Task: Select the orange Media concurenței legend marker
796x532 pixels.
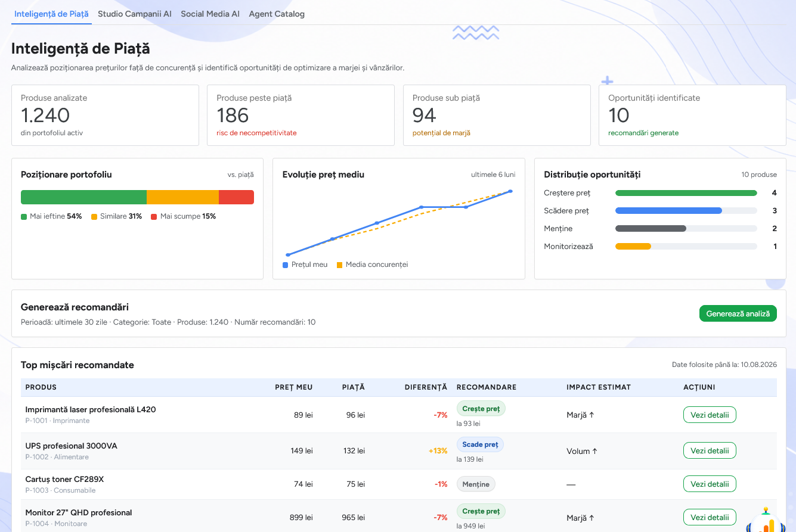Action: [340, 265]
